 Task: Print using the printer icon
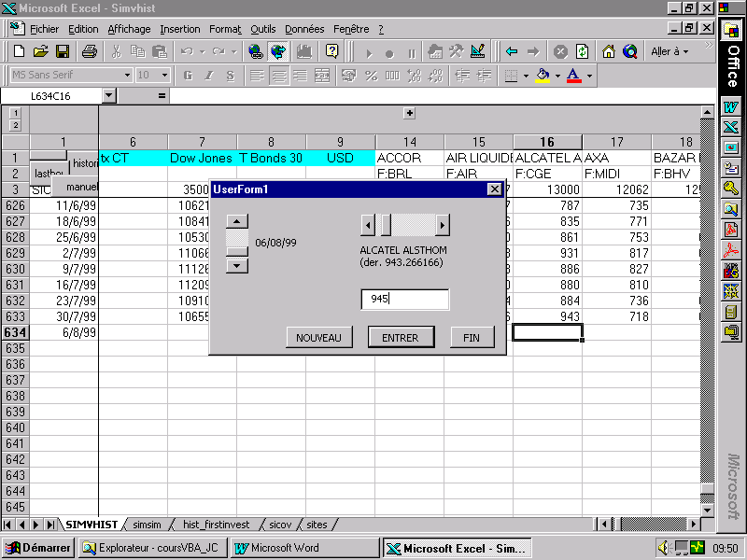point(90,51)
